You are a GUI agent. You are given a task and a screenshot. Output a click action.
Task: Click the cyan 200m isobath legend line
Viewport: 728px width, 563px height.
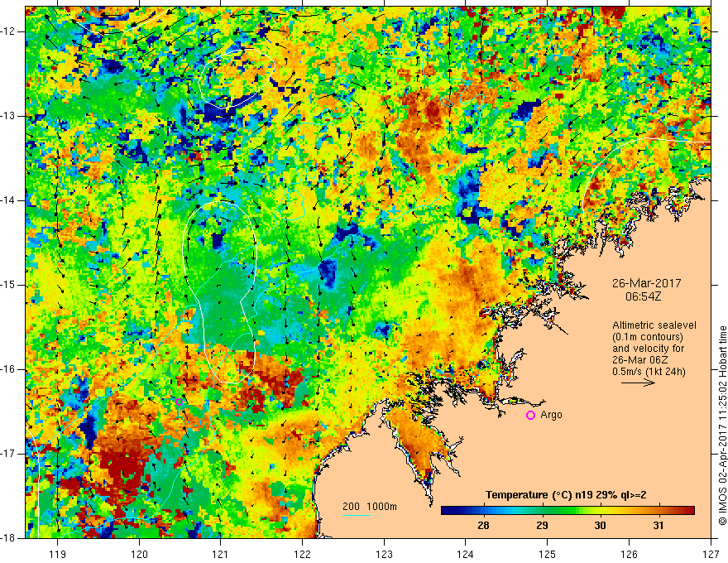(x=357, y=515)
